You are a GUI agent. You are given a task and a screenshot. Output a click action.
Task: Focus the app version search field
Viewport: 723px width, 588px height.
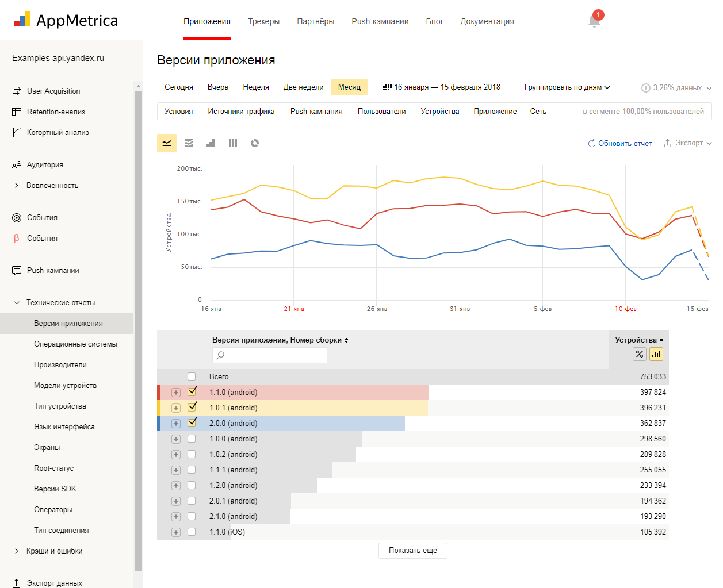pyautogui.click(x=270, y=355)
